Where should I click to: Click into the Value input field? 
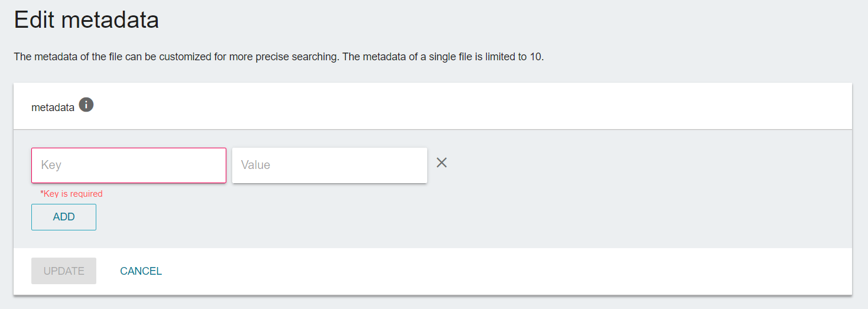pyautogui.click(x=330, y=165)
